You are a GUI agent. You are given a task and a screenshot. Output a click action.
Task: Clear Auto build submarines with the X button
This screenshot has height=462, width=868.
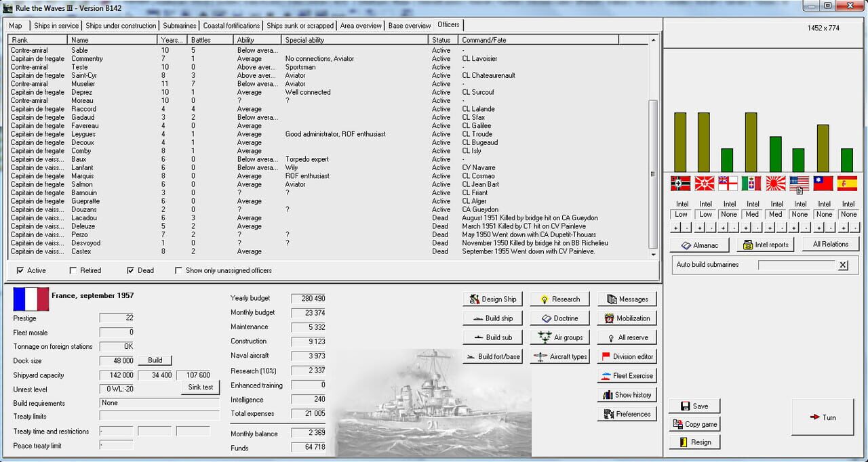(843, 265)
